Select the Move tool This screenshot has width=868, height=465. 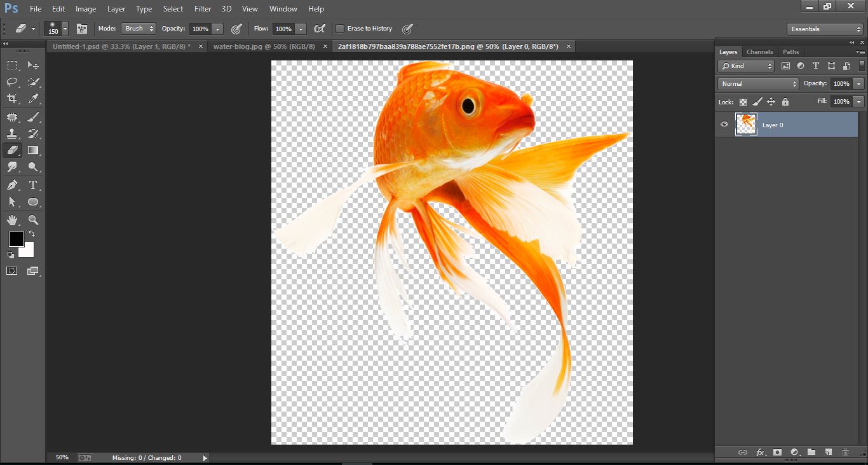[33, 65]
